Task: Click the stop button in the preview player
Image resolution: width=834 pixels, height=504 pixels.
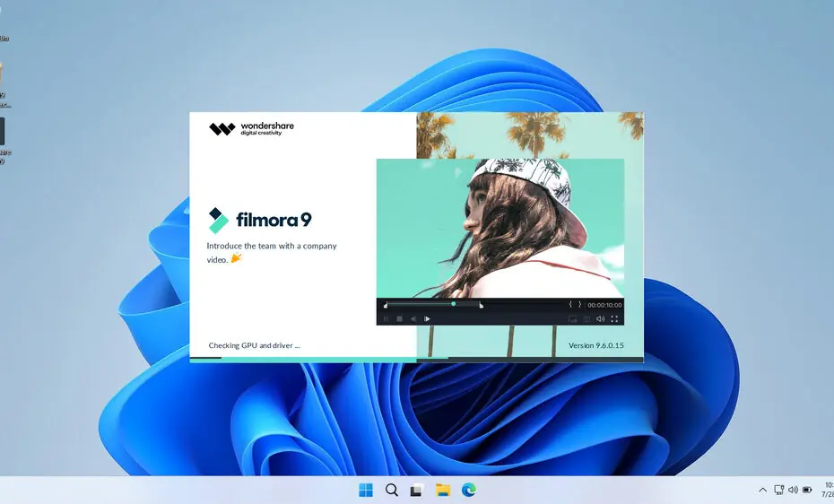Action: click(399, 319)
